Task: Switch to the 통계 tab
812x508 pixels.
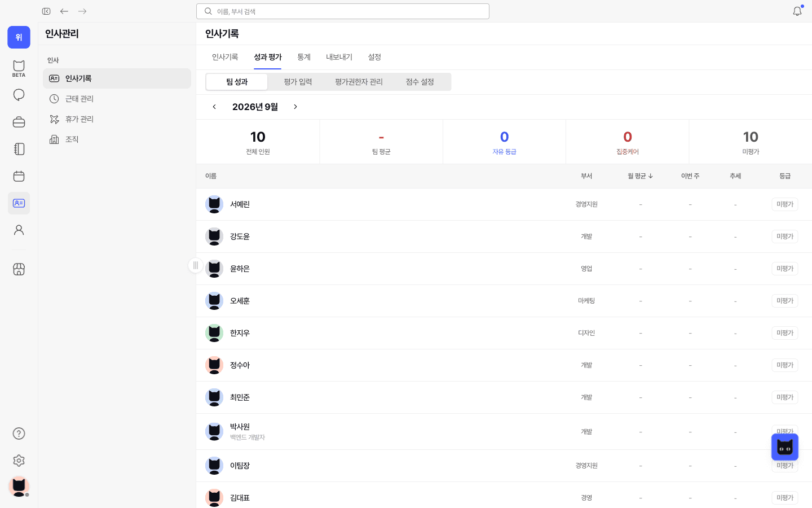Action: (304, 57)
